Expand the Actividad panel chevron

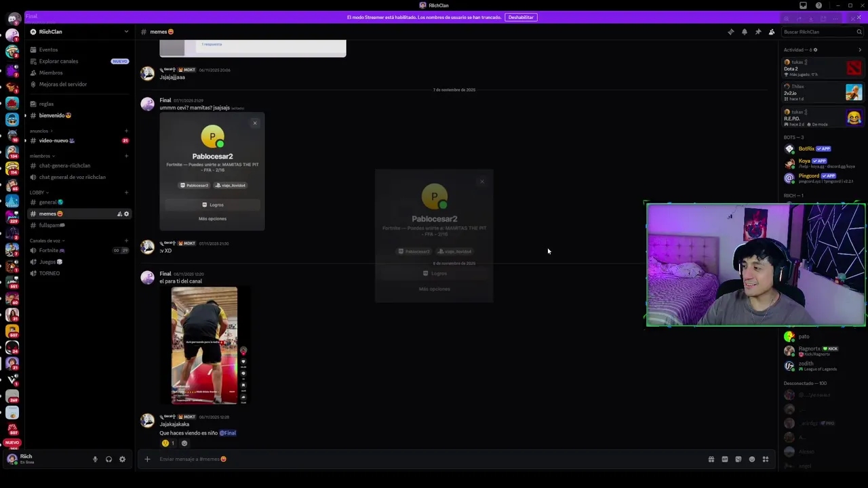[x=860, y=49]
